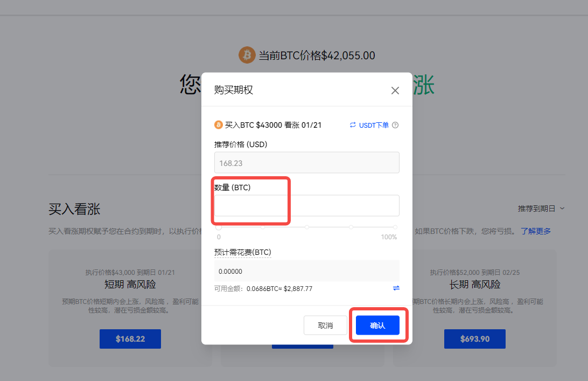Click the USDT下单 switch arrows icon
This screenshot has width=588, height=381.
(353, 125)
